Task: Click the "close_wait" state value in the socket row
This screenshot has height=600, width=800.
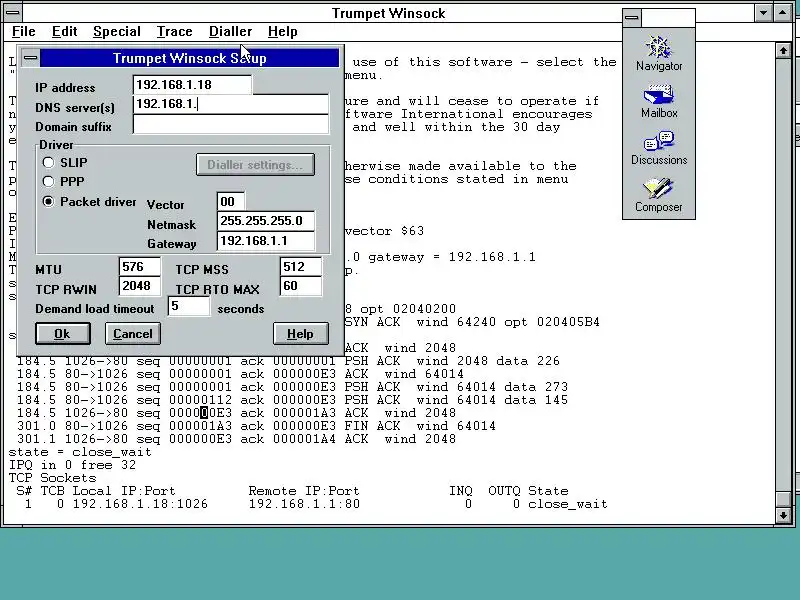Action: (568, 504)
